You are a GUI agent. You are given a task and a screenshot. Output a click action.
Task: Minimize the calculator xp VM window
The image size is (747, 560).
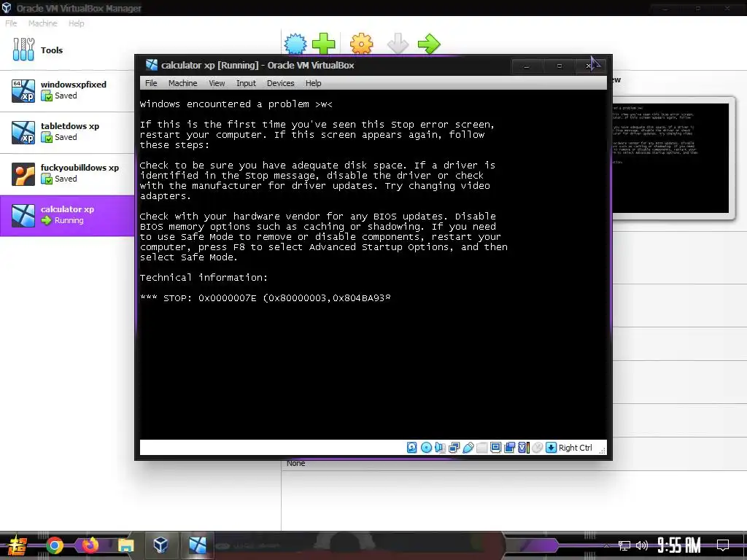[x=527, y=66]
